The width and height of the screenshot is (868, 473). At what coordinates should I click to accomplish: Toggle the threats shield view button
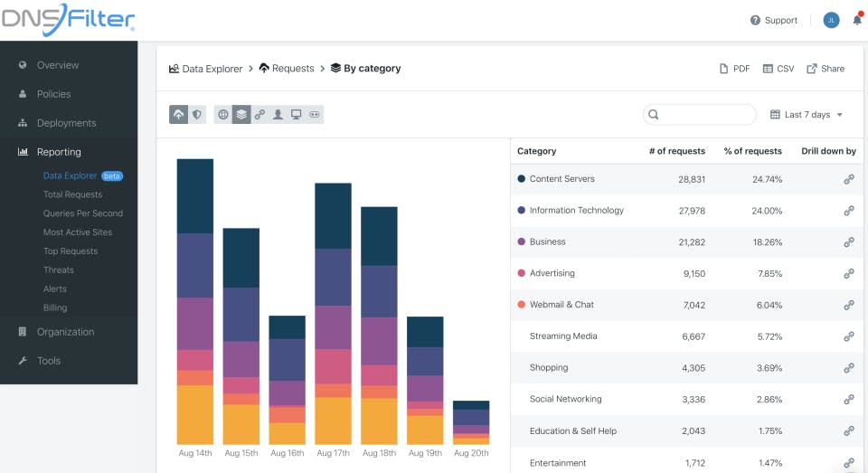coord(196,115)
